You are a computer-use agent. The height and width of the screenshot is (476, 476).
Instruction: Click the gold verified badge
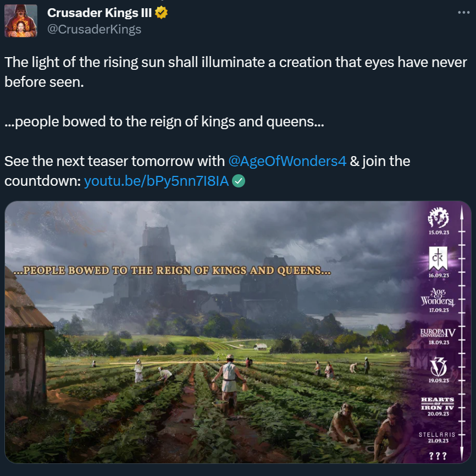(161, 13)
